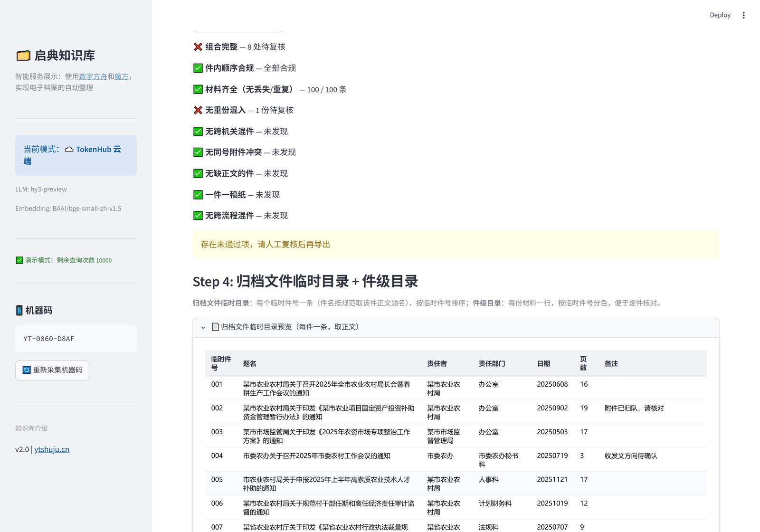760x532 pixels.
Task: Click the remark 附件已归队，请核对
Action: tap(634, 408)
